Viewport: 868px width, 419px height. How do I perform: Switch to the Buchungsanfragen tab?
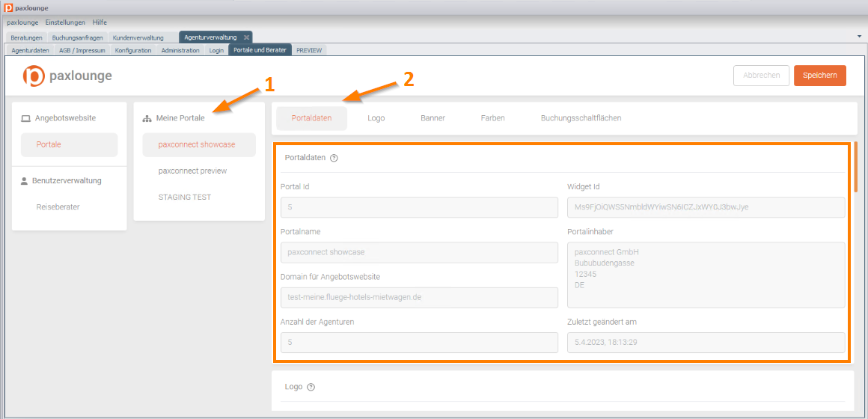[78, 37]
